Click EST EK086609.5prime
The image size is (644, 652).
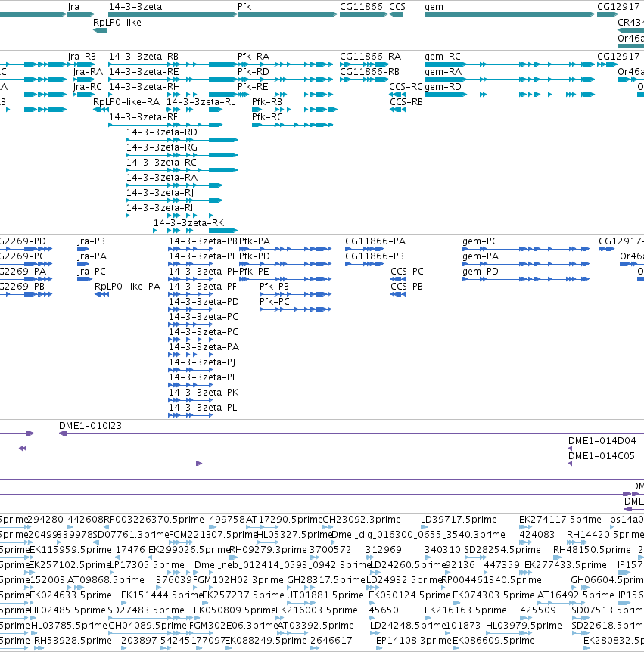tap(493, 641)
